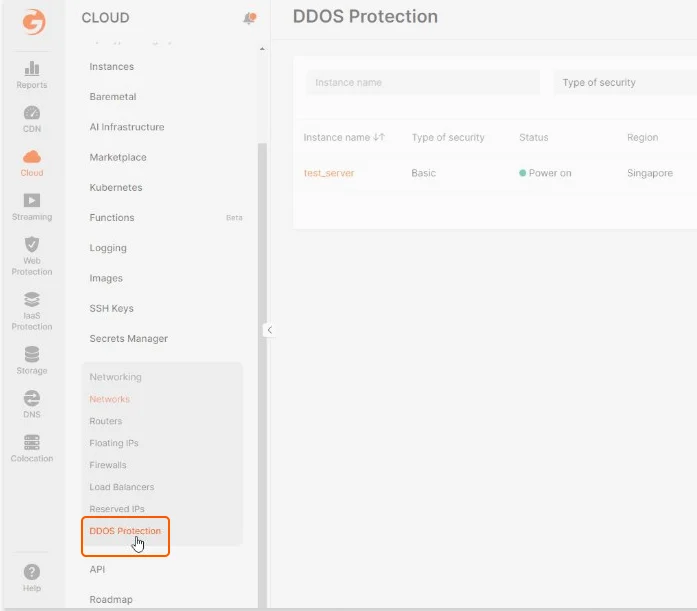Open the Storage database icon
Screen dimensions: 697x611
pyautogui.click(x=32, y=354)
